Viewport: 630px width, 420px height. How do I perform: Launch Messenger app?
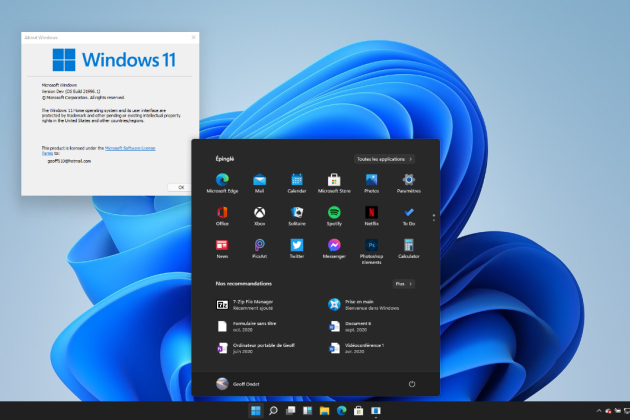pyautogui.click(x=334, y=248)
